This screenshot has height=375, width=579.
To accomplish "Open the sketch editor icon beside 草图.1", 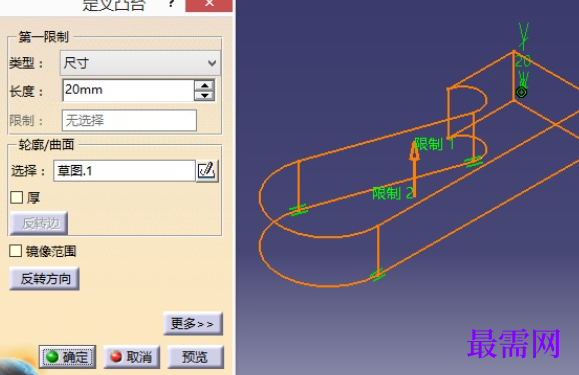I will (x=208, y=171).
